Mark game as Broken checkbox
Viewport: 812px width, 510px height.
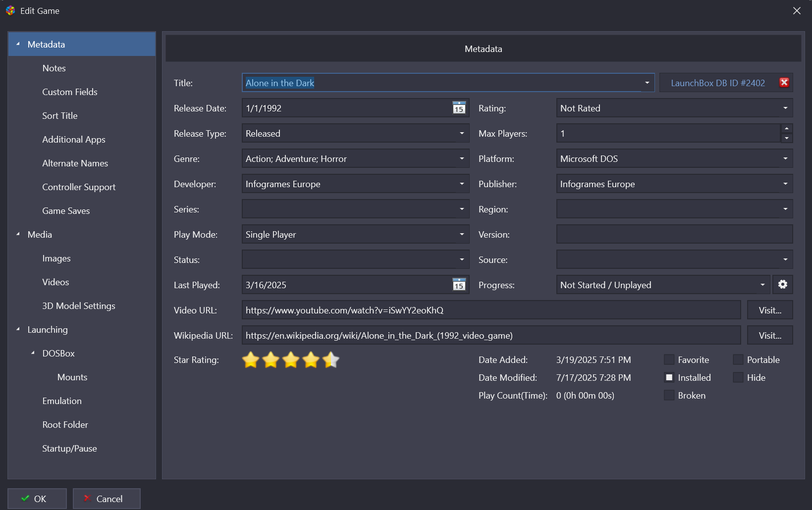(x=669, y=395)
